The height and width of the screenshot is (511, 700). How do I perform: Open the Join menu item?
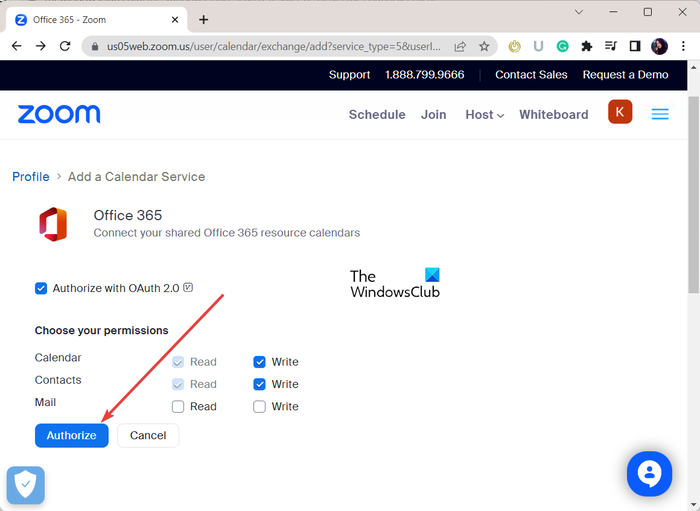coord(433,115)
